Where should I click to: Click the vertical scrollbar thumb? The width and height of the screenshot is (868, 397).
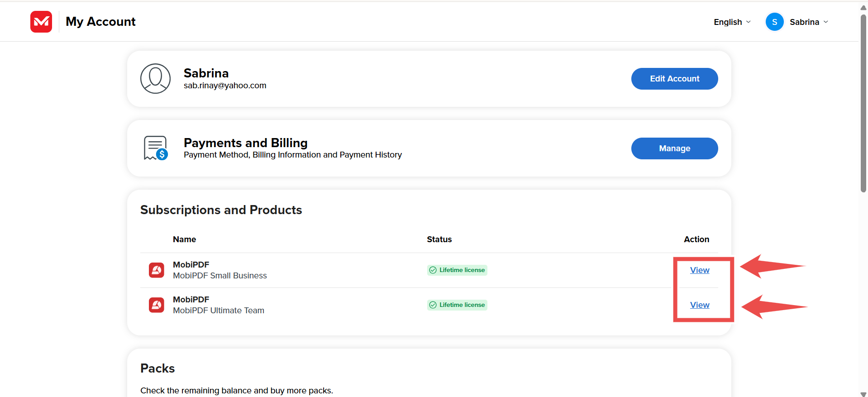point(863,103)
